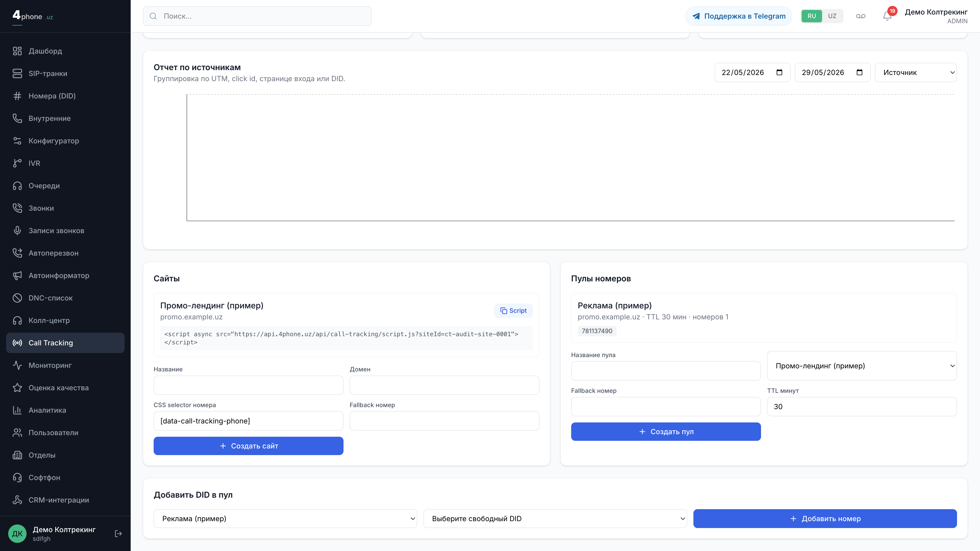The image size is (980, 551).
Task: Click the Пользователи people icon
Action: tap(17, 432)
